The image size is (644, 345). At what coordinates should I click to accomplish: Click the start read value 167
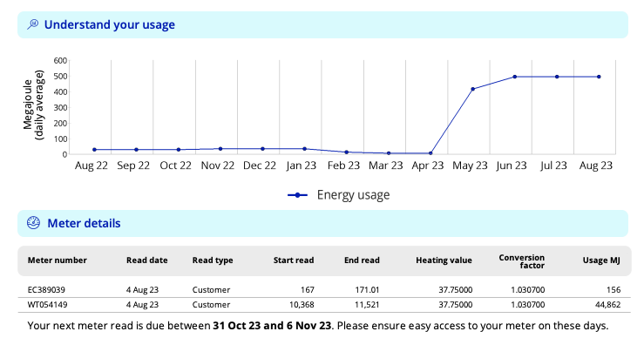point(308,290)
